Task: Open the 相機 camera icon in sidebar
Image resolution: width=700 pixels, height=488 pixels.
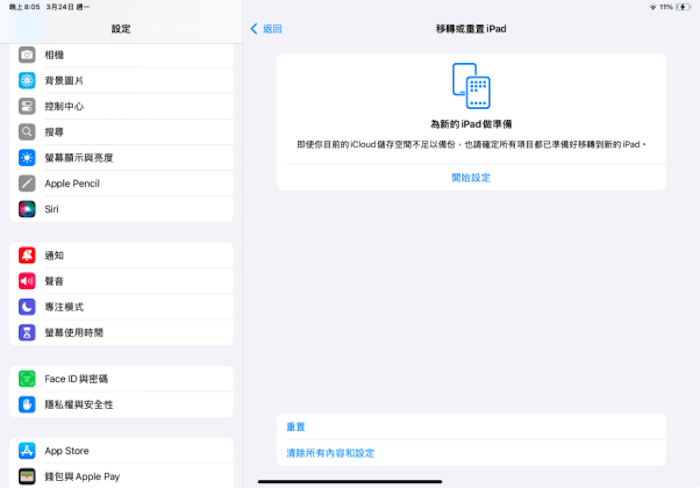Action: pyautogui.click(x=27, y=55)
